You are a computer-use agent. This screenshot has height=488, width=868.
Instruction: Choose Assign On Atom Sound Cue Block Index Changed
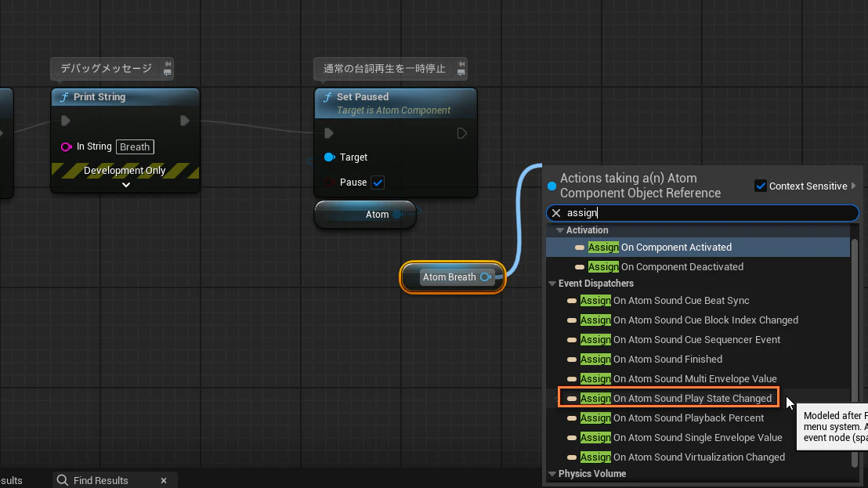click(698, 320)
